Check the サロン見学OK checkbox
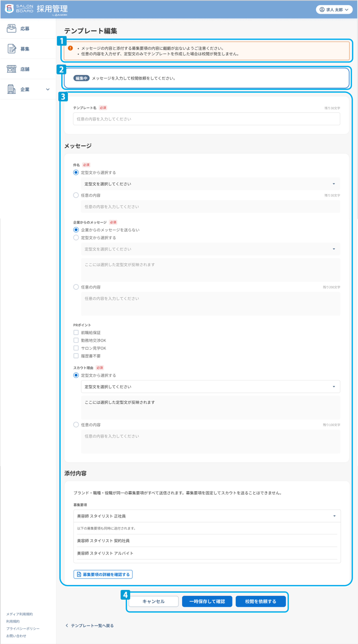 click(76, 348)
